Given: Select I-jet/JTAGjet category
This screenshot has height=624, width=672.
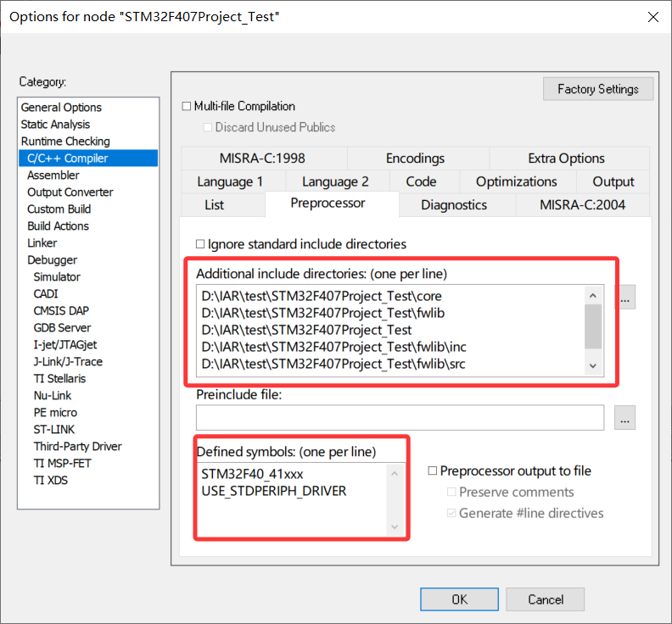Looking at the screenshot, I should (65, 345).
